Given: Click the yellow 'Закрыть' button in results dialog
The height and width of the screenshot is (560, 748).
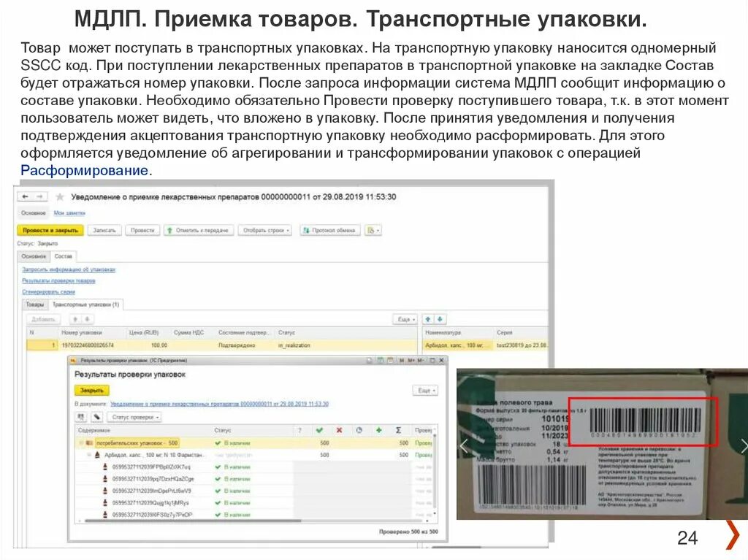Looking at the screenshot, I should (x=92, y=390).
